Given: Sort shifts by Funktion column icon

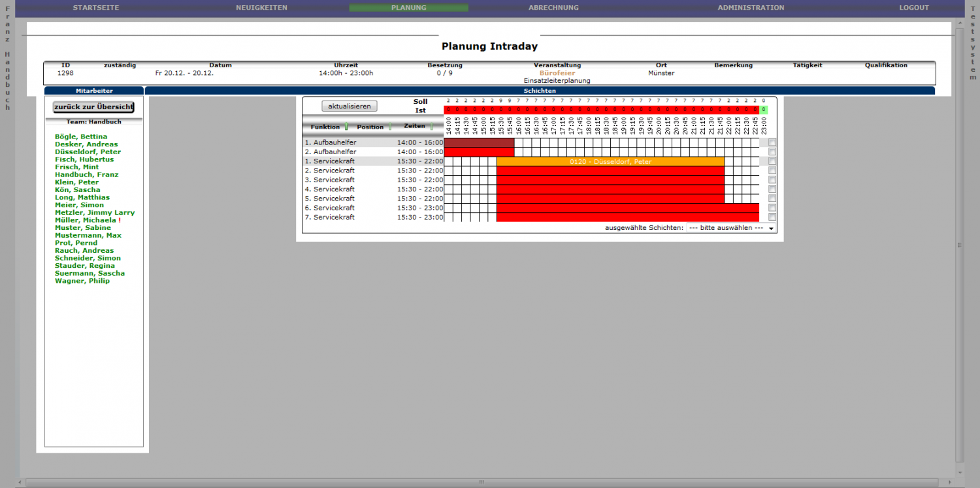Looking at the screenshot, I should coord(346,127).
